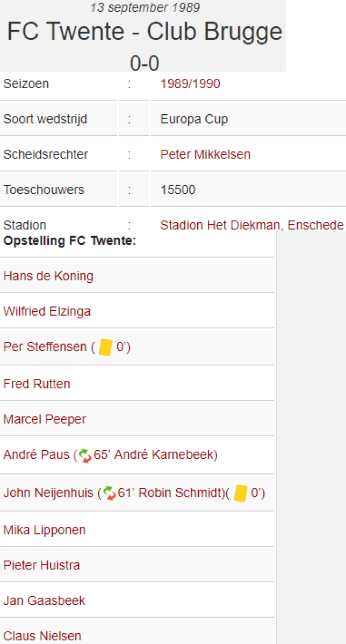The width and height of the screenshot is (346, 644).
Task: Open referee Peter Mikkelsen's page
Action: click(205, 155)
